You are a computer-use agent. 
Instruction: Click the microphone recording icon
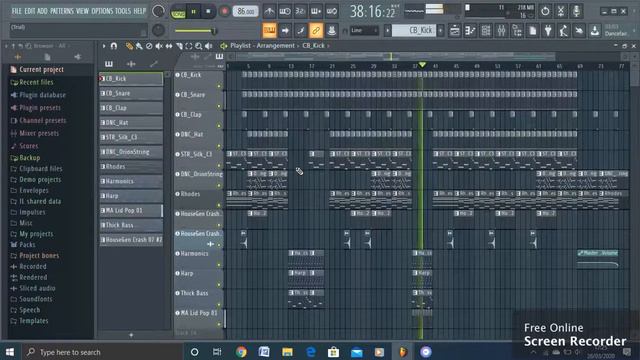576,11
